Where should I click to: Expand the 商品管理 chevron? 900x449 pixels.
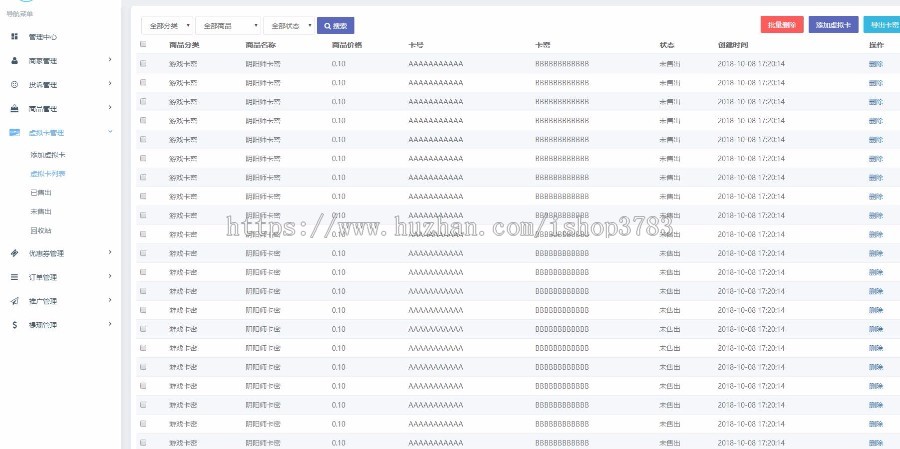[110, 107]
